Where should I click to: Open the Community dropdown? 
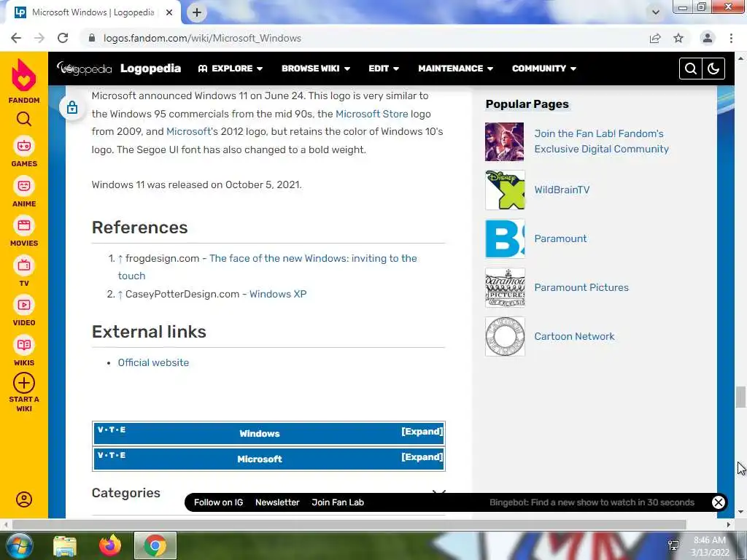click(544, 69)
